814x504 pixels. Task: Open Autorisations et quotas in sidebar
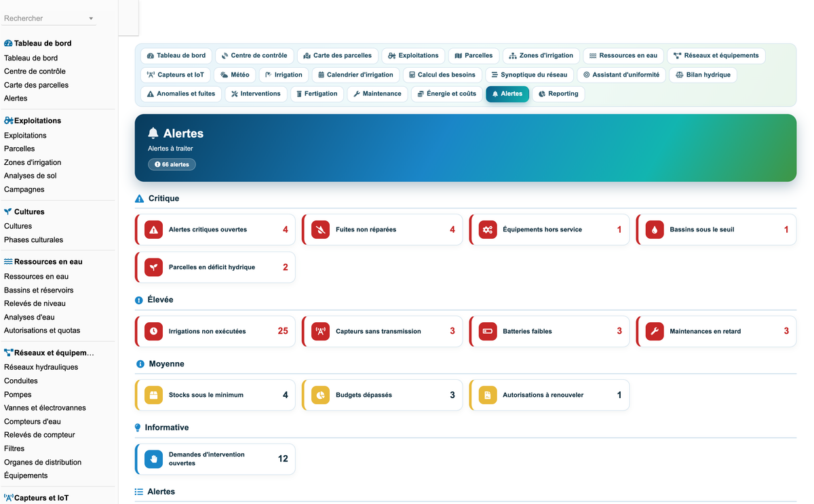coord(42,330)
